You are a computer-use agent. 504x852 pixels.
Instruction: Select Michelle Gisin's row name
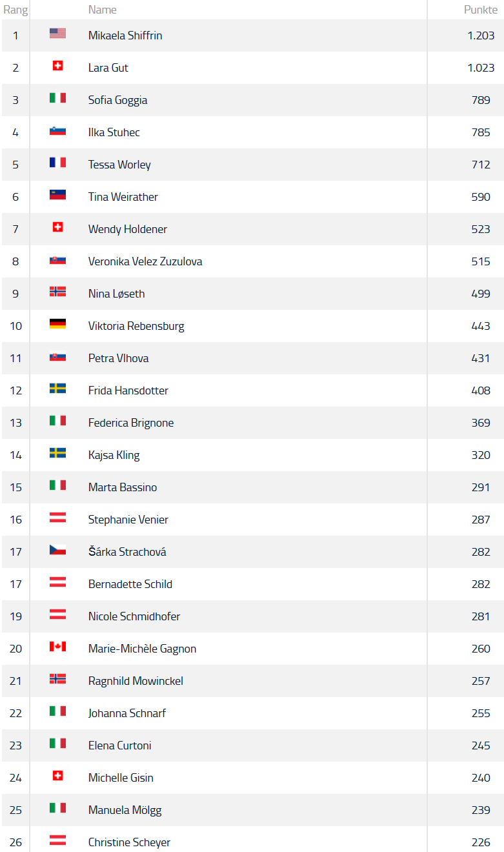(x=121, y=778)
